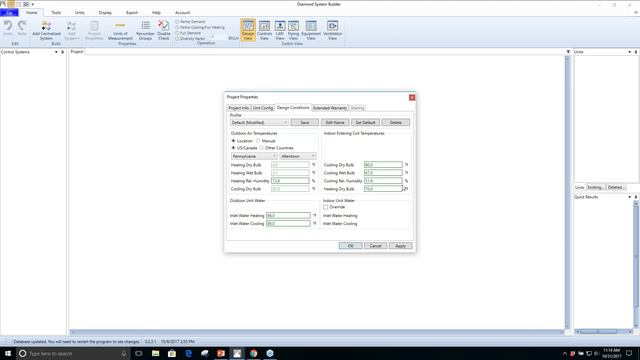The width and height of the screenshot is (640, 360).
Task: Switch to Ventilation View
Action: pyautogui.click(x=333, y=30)
